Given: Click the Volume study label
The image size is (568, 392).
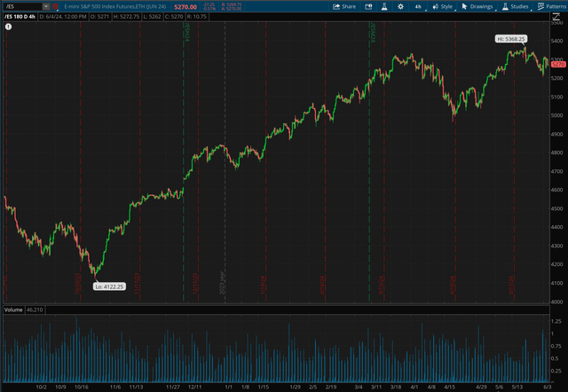Looking at the screenshot, I should [13, 310].
